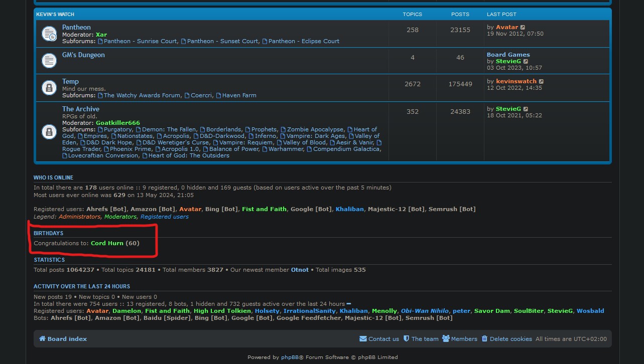Viewport: 644px width, 364px height.
Task: Open the Rogue Trader subforum
Action: pyautogui.click(x=81, y=149)
